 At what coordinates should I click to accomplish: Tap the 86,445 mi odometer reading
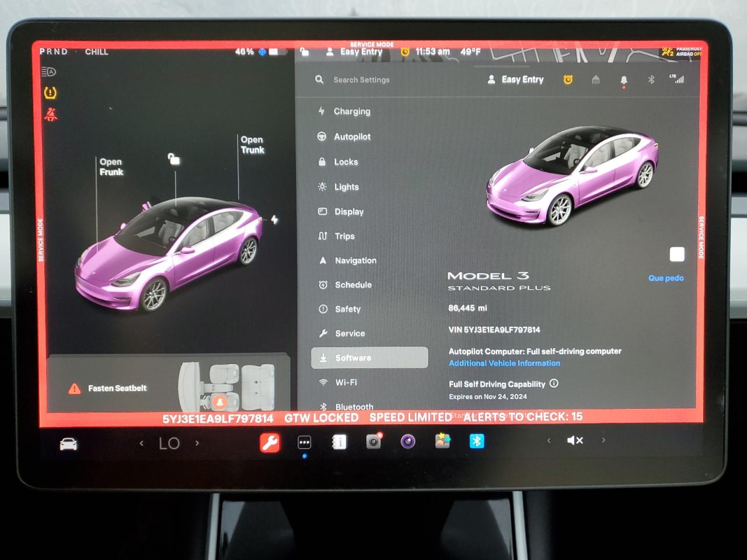pos(467,308)
